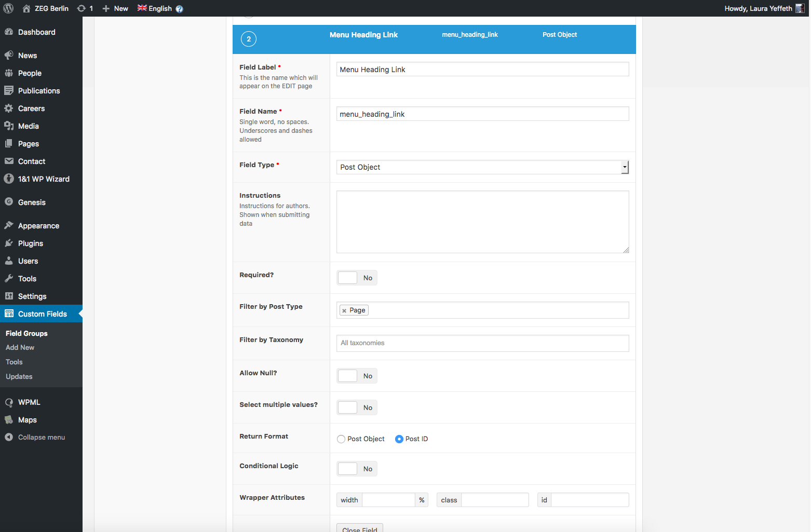
Task: Open Add New submenu item
Action: (20, 347)
